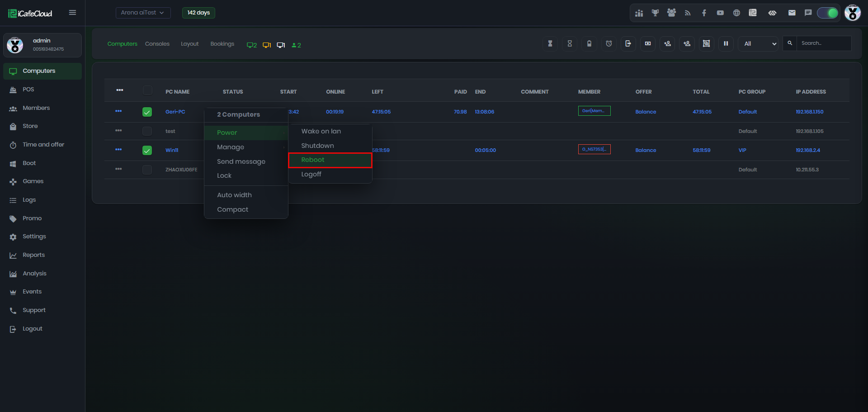868x412 pixels.
Task: Open the YouTube icon link
Action: 720,13
